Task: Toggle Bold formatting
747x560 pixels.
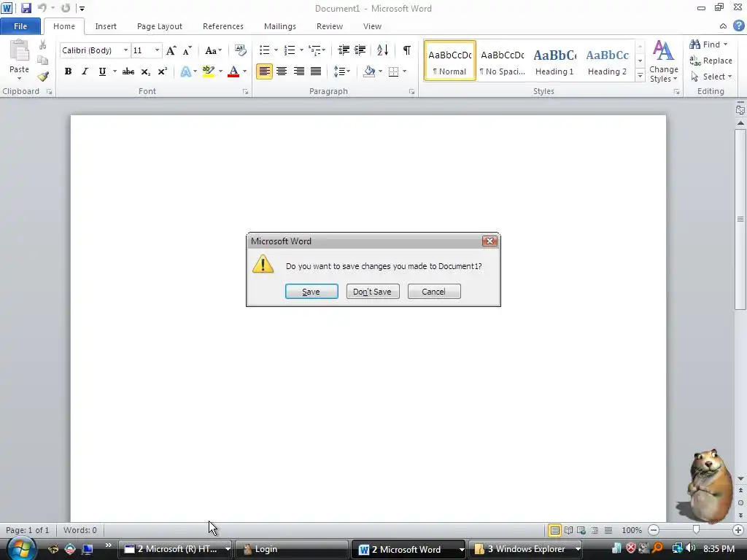Action: [x=68, y=71]
